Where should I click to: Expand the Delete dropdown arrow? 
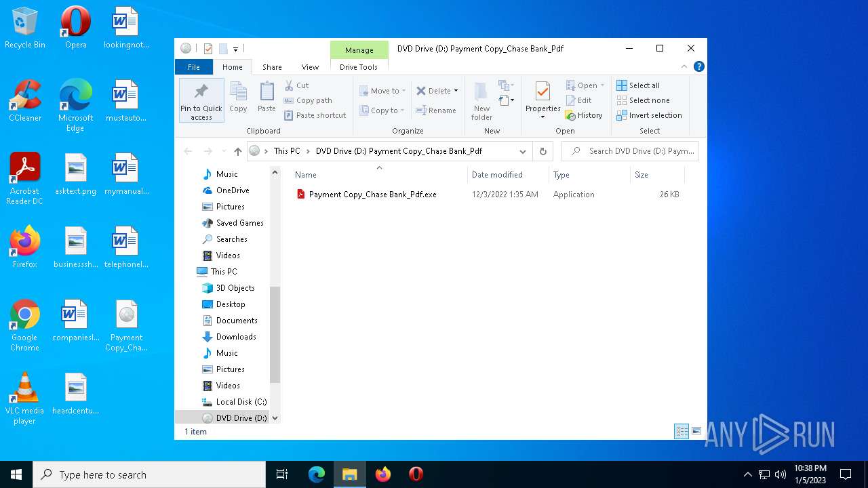[x=456, y=91]
